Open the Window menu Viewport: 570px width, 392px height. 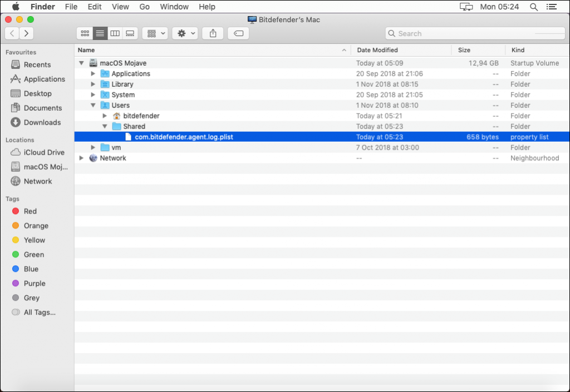coord(174,7)
